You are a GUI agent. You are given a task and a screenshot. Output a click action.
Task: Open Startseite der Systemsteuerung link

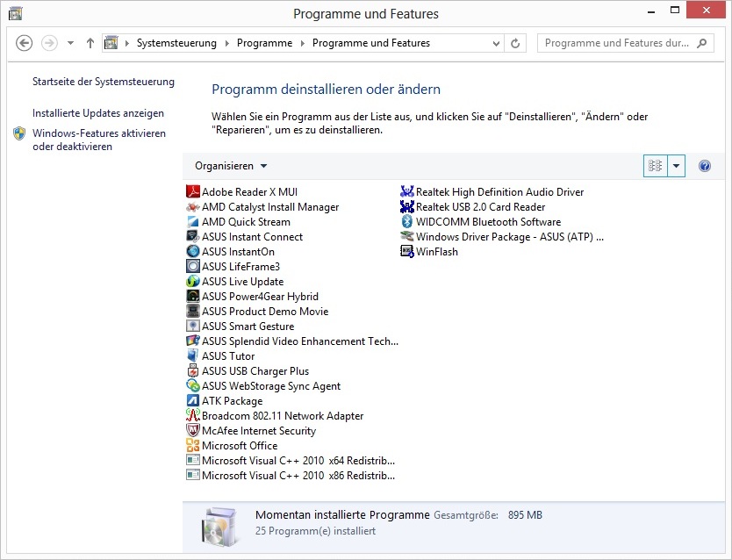point(104,82)
